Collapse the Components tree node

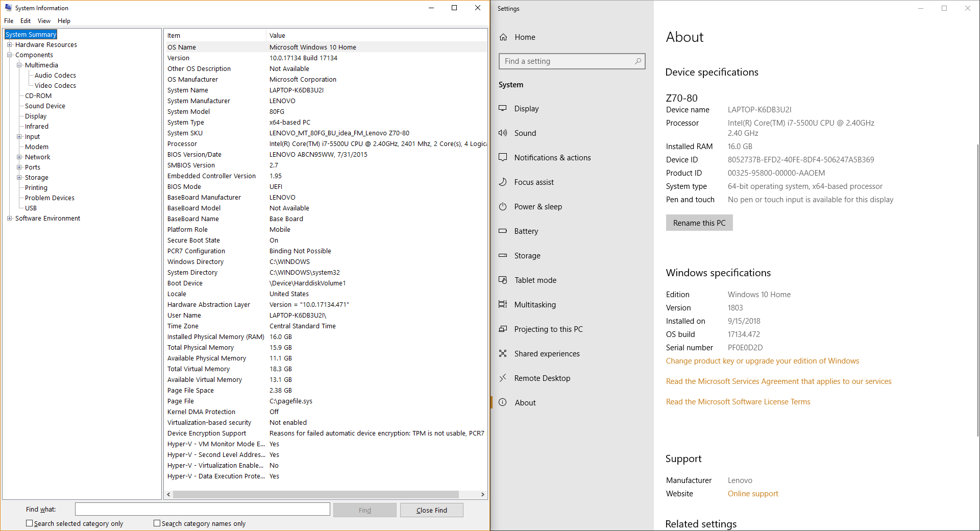(9, 55)
